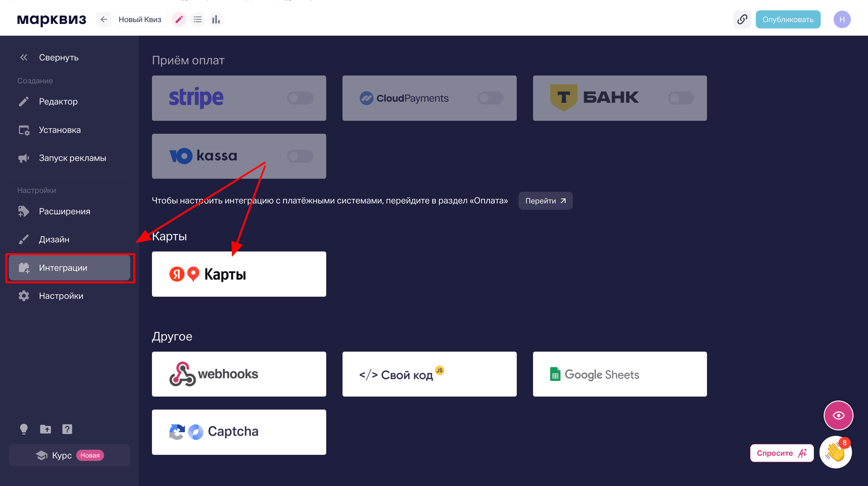Collapse the sidebar via Свернуть
The image size is (868, 486).
[49, 57]
